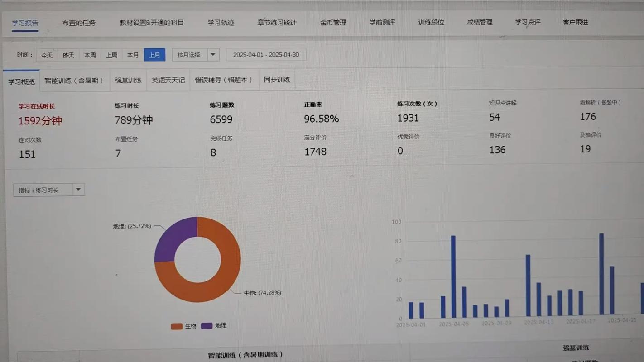
Task: Click the date range field 2025-04-01 - 2025-04-30
Action: [x=266, y=55]
